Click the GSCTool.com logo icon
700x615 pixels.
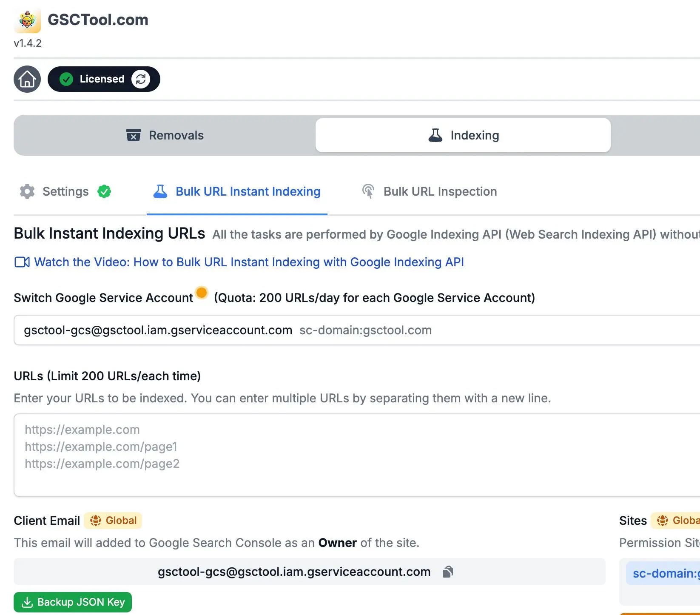[27, 20]
